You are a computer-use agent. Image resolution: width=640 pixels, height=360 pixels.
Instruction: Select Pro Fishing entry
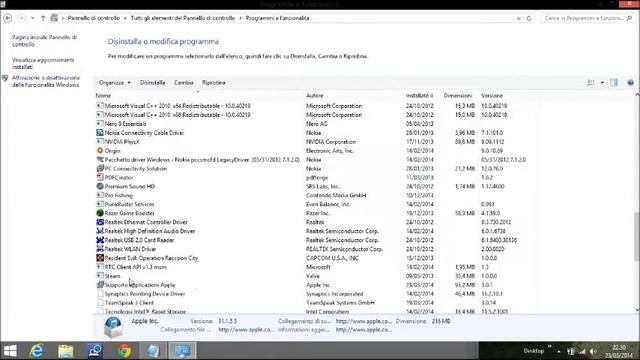point(118,195)
